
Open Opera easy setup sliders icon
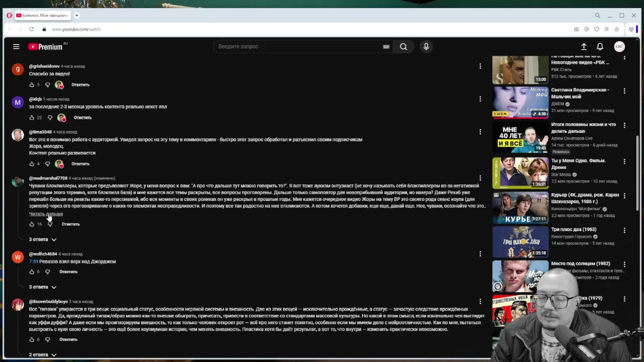pos(606,29)
